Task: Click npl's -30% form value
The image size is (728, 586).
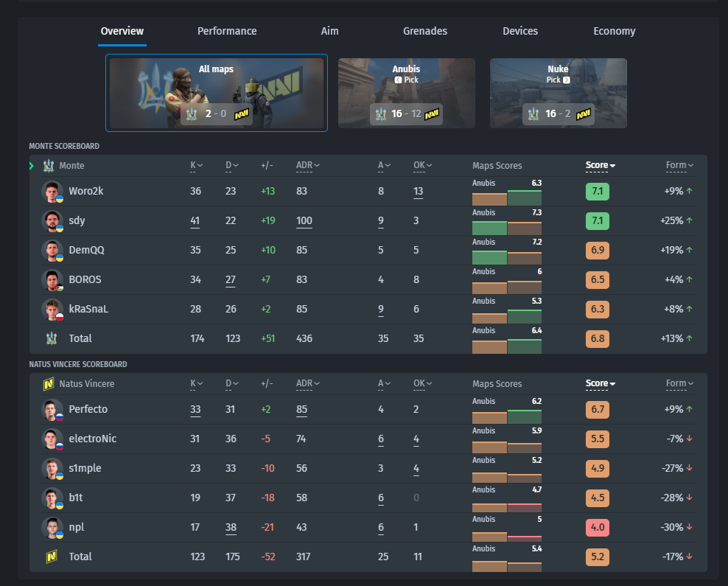Action: click(x=672, y=528)
